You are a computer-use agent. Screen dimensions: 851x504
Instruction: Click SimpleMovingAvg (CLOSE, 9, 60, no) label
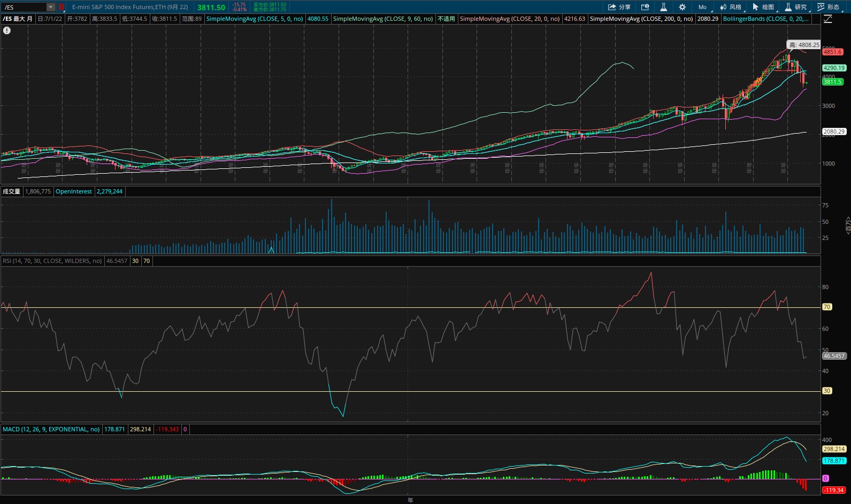click(x=383, y=19)
